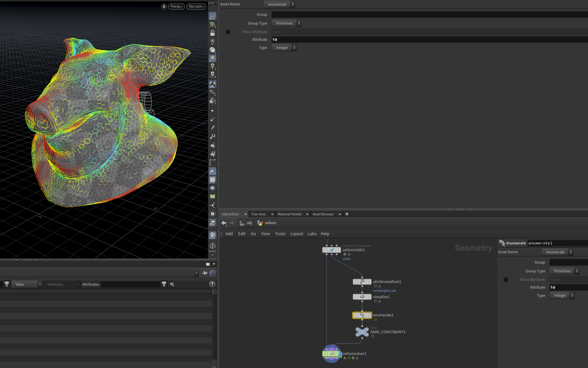Click the obj path breadcrumb button
The height and width of the screenshot is (368, 588).
click(x=246, y=223)
